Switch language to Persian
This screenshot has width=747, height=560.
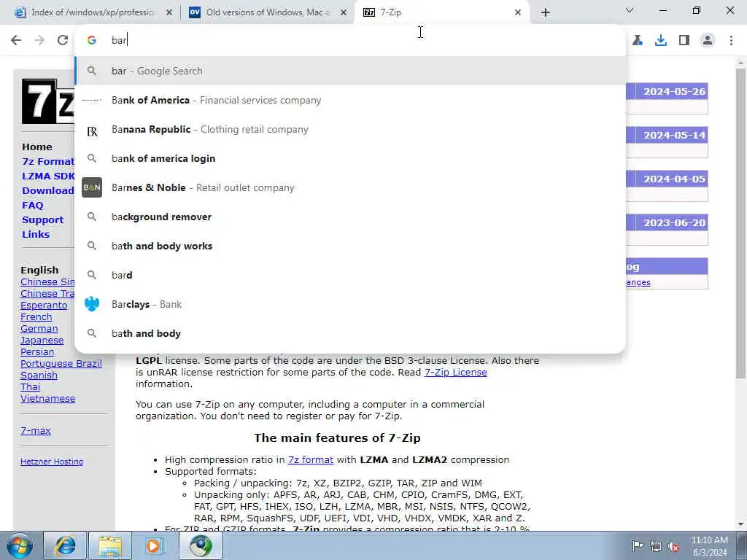[x=37, y=352]
